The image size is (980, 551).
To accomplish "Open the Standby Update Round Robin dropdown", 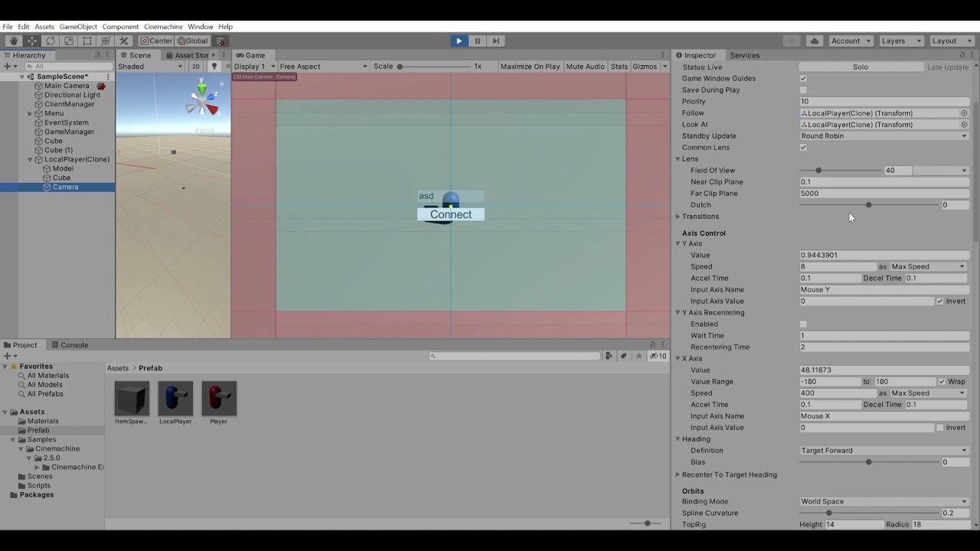I will 883,135.
